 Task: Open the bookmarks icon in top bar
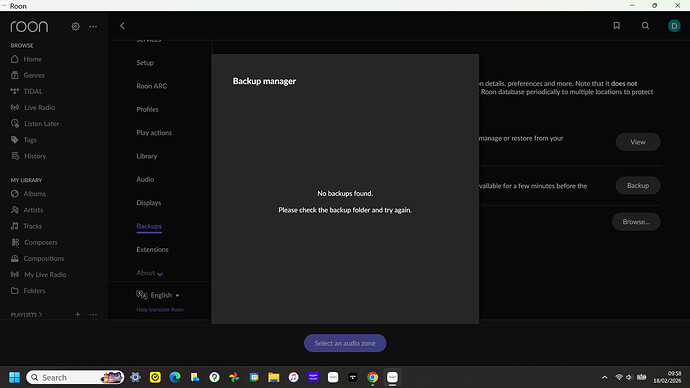[617, 26]
